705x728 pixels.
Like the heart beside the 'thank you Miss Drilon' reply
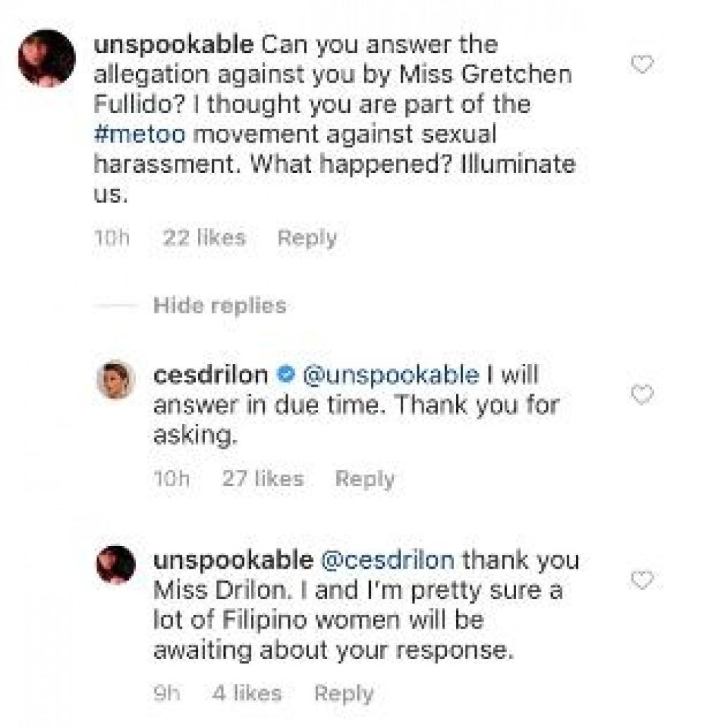[642, 581]
